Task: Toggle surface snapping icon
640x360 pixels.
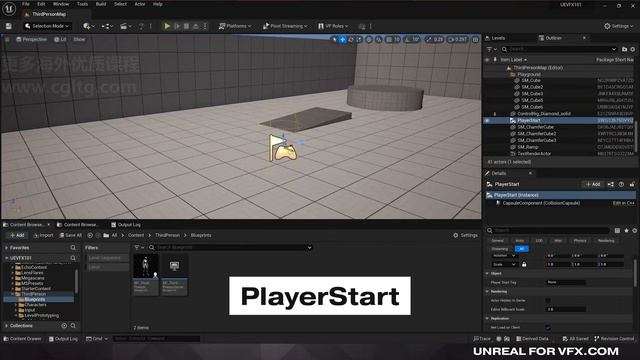Action: click(x=378, y=40)
